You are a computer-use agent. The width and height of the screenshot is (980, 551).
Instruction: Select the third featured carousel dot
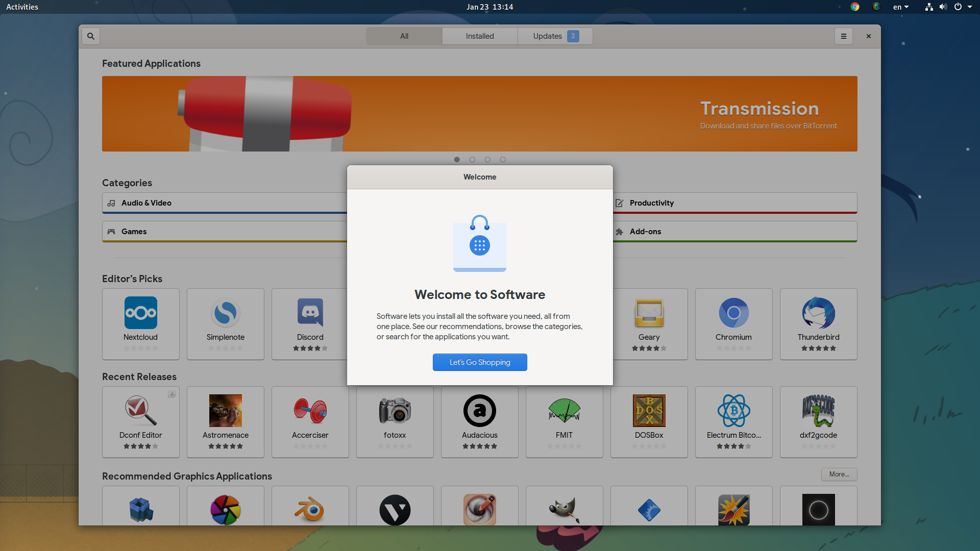[x=487, y=160]
